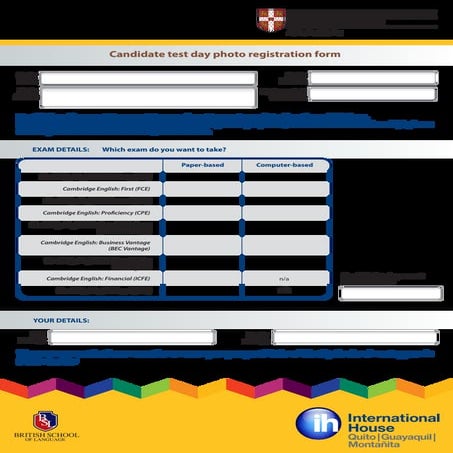Click the BSL British School shield logo
Viewport: 453px width, 453px height.
coord(45,421)
